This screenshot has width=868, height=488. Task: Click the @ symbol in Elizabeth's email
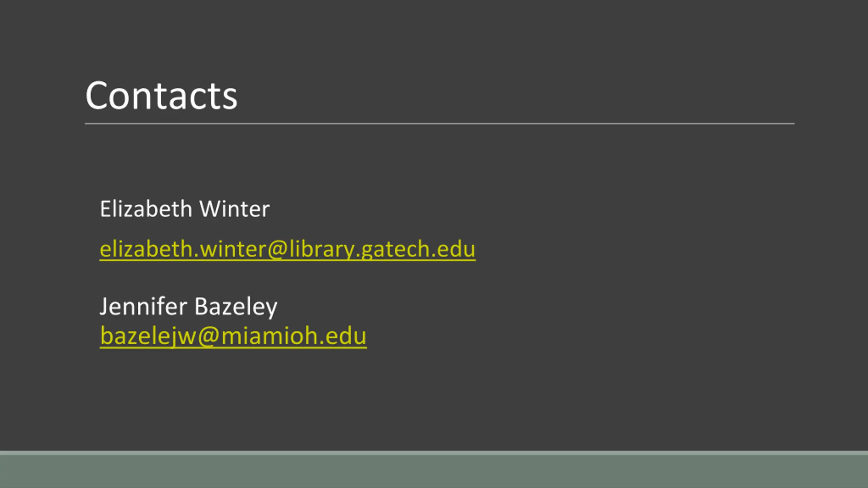point(277,250)
